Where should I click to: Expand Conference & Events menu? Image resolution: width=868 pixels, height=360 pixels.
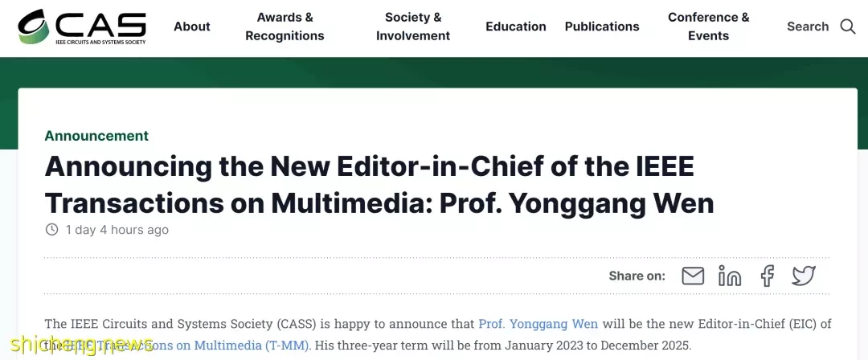click(709, 27)
